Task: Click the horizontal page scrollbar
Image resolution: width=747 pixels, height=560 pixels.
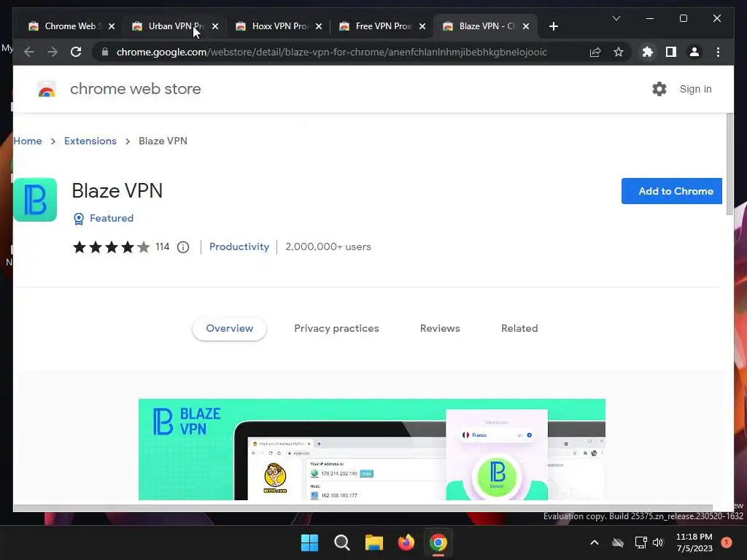Action: (363, 508)
